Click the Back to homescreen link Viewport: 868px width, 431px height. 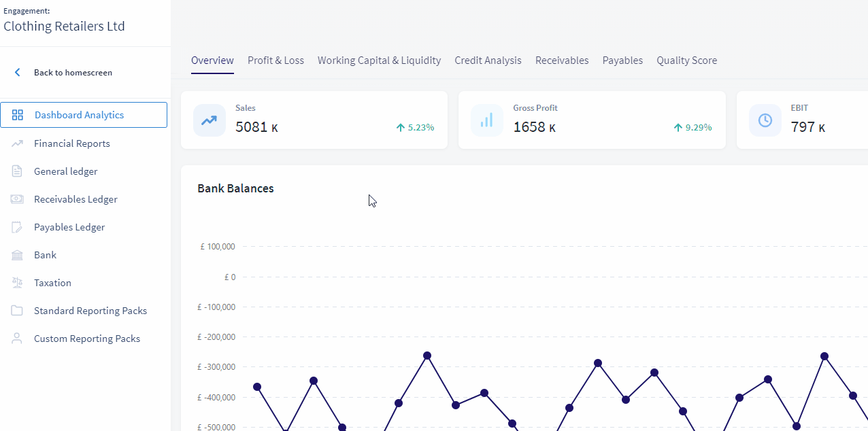click(73, 72)
